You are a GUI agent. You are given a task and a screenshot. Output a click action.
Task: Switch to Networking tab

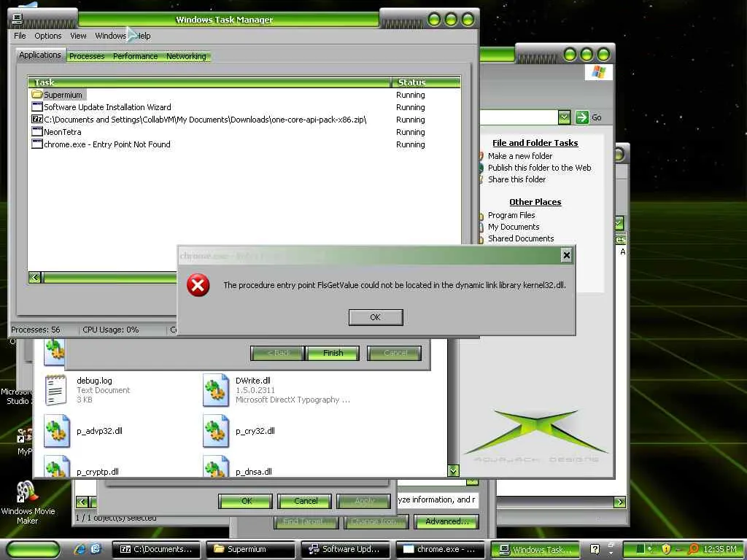point(186,56)
